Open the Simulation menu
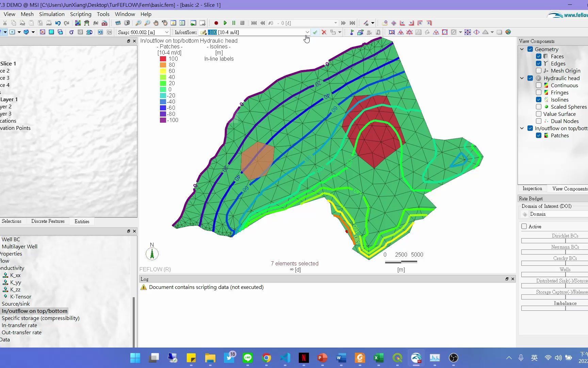 [52, 14]
